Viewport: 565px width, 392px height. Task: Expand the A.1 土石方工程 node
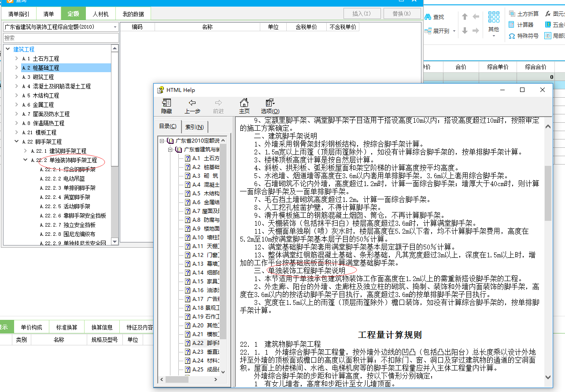click(x=16, y=59)
